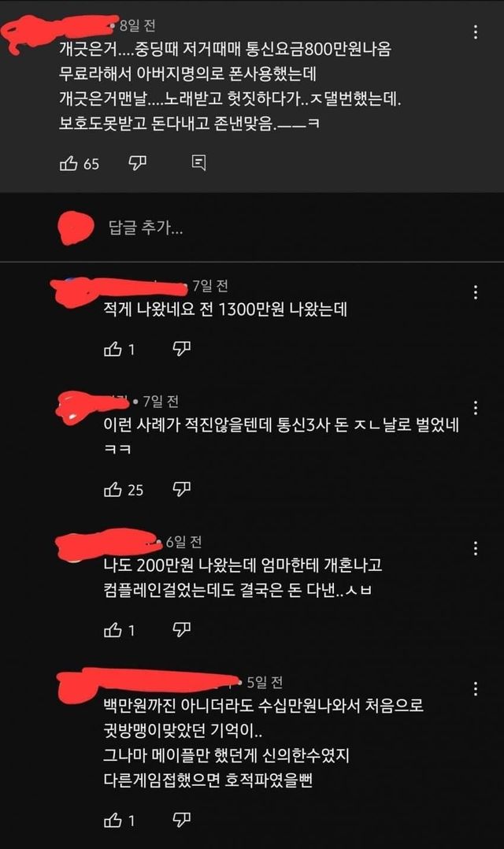Dislike the top comment about 800만원 bill
This screenshot has height=849, width=504.
click(137, 162)
